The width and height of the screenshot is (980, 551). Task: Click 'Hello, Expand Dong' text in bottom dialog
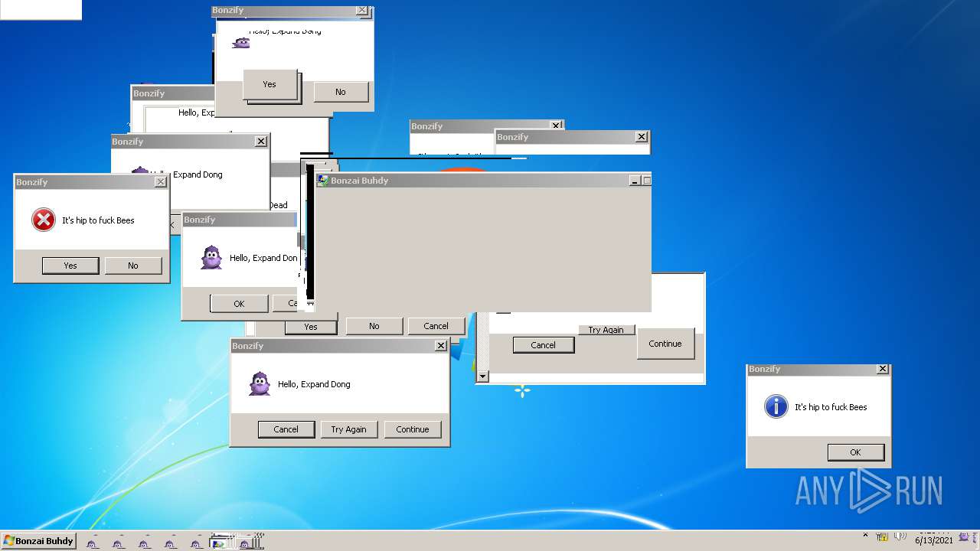(x=314, y=384)
